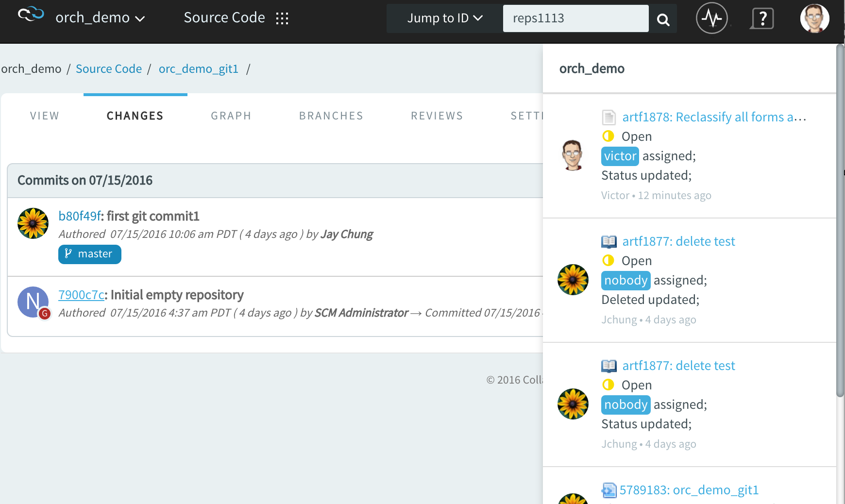The image size is (845, 504).
Task: Open the user profile avatar menu
Action: [814, 18]
